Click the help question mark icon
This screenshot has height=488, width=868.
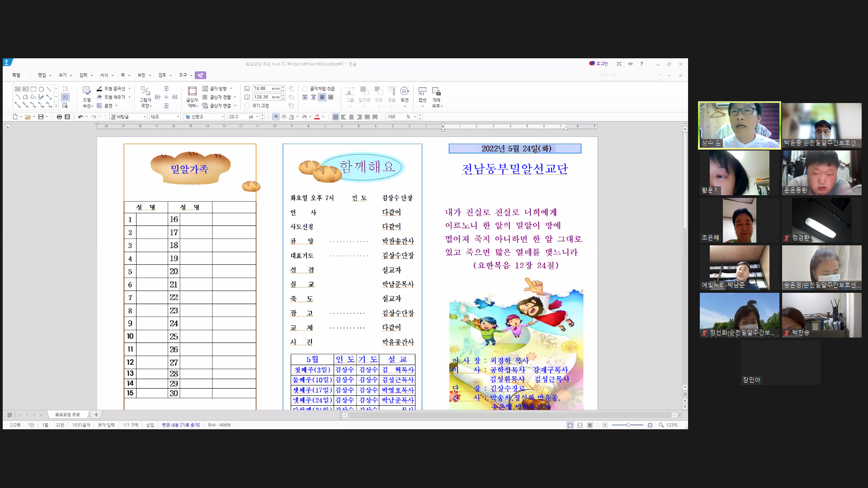[x=642, y=64]
